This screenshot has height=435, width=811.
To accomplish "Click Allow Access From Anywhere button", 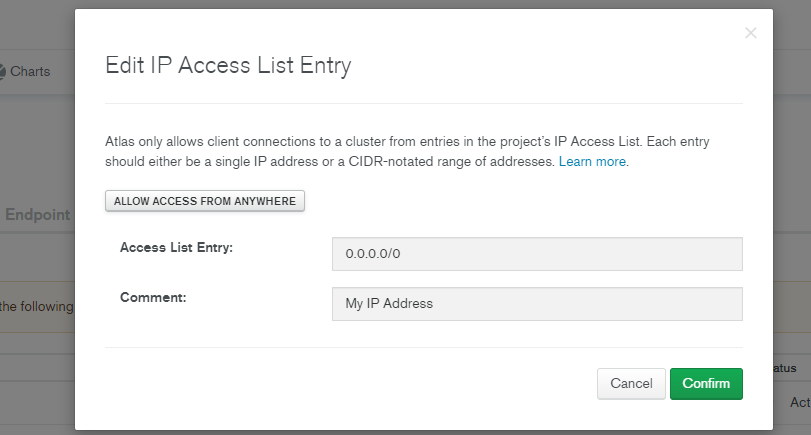I will pos(205,201).
